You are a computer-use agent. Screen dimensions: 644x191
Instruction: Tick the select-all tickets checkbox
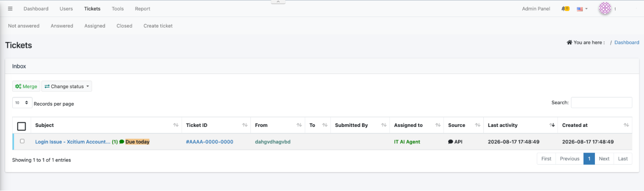click(22, 126)
